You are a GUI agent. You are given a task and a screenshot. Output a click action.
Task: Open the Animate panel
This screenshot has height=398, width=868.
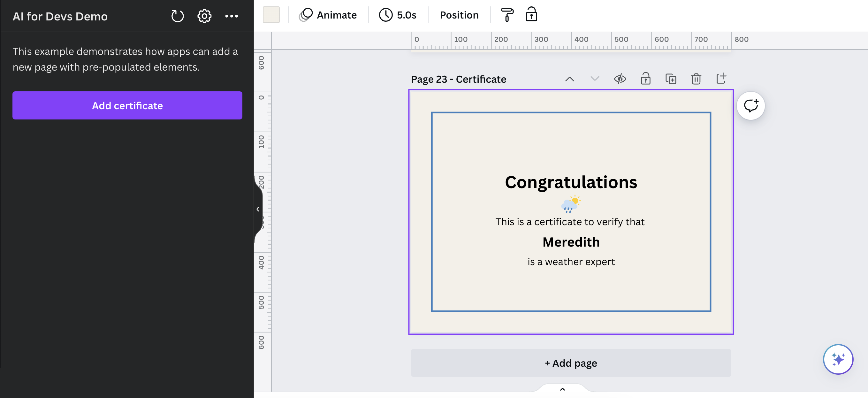click(328, 15)
